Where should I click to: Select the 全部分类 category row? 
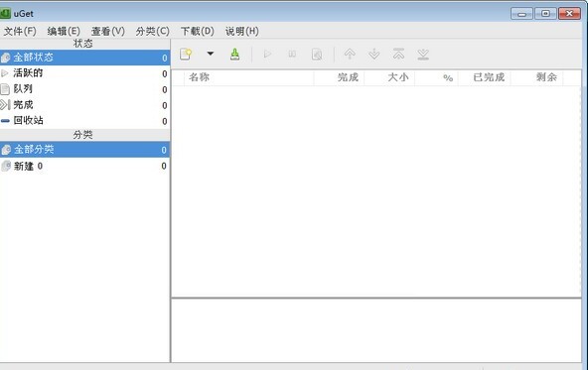click(84, 150)
